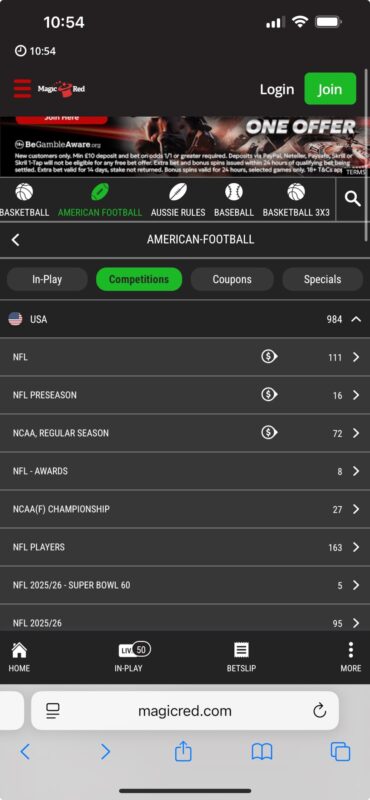Open the NFL Preseason row arrow
Viewport: 370px width, 800px height.
coord(356,395)
